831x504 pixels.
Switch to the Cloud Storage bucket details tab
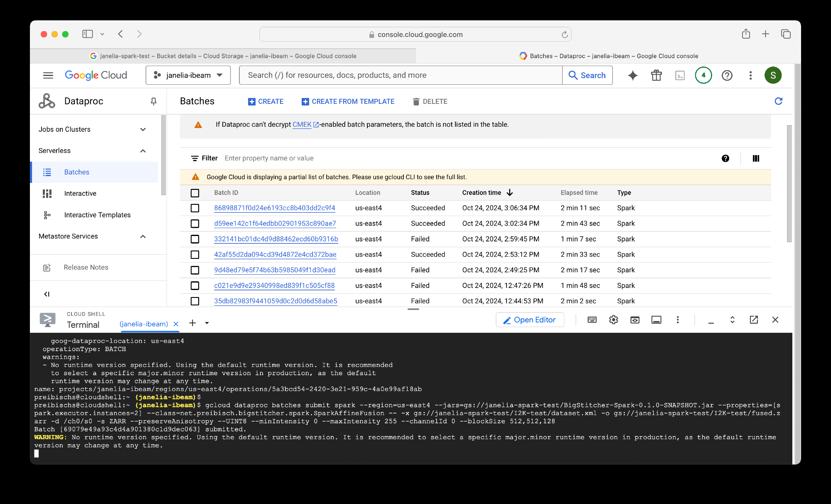(x=223, y=56)
